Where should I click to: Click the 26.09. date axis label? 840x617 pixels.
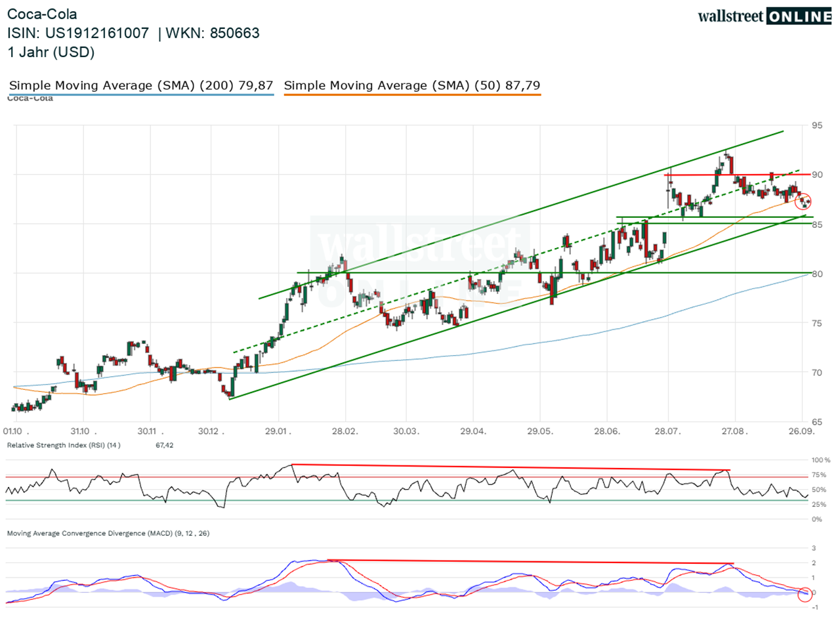click(x=803, y=431)
